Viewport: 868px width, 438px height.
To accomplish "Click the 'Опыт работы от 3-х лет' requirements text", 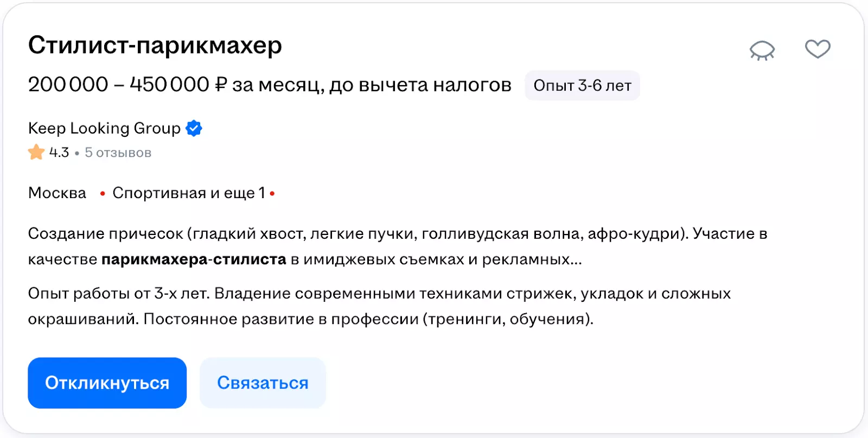I will pos(118,294).
